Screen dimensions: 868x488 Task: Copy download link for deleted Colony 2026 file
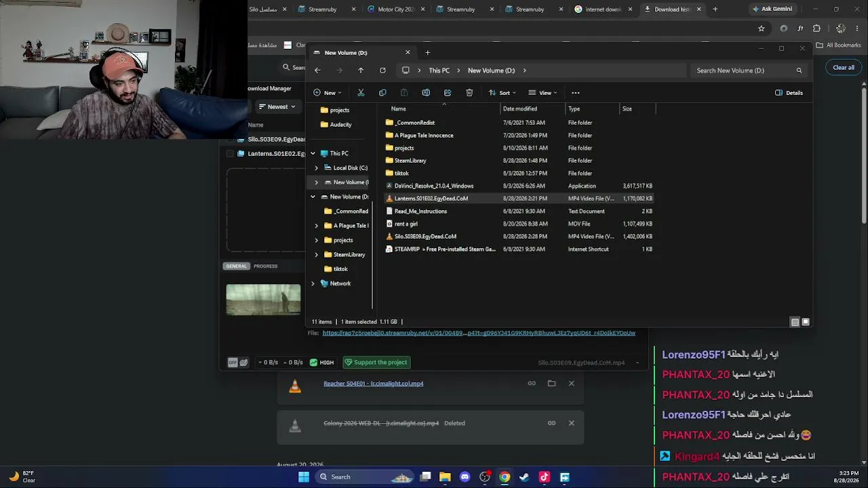tap(551, 423)
